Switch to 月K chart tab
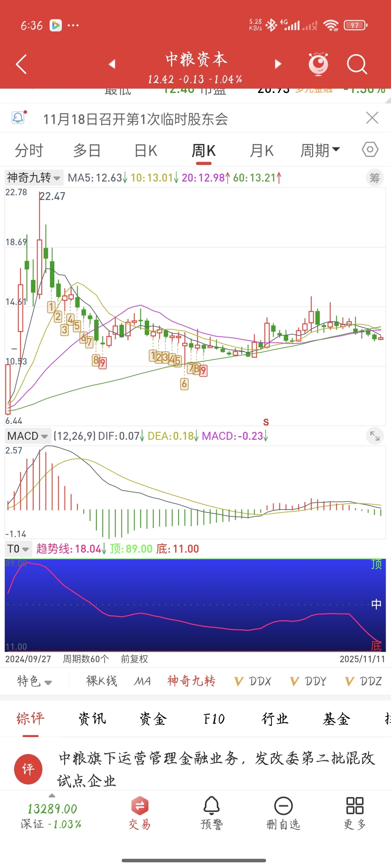The image size is (391, 868). coord(262,150)
